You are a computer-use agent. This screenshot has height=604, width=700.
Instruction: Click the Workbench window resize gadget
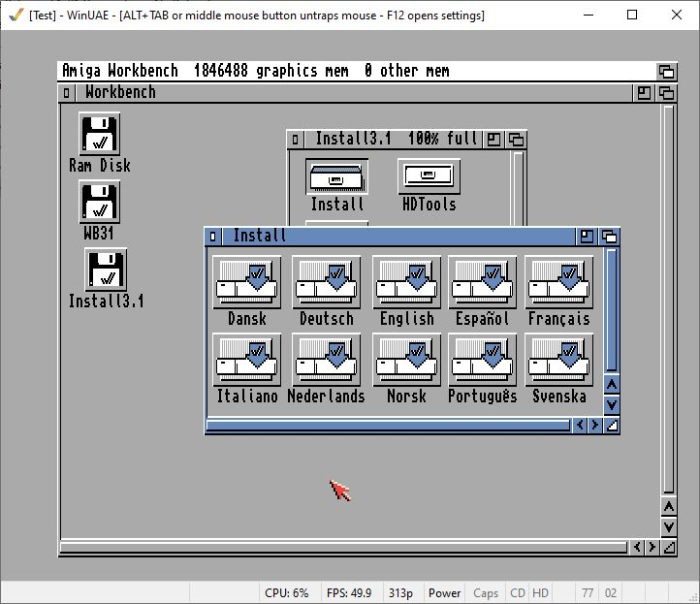pos(669,548)
